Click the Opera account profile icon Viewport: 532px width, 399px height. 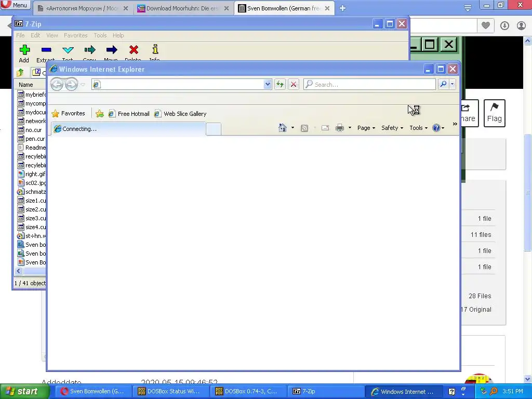[521, 26]
